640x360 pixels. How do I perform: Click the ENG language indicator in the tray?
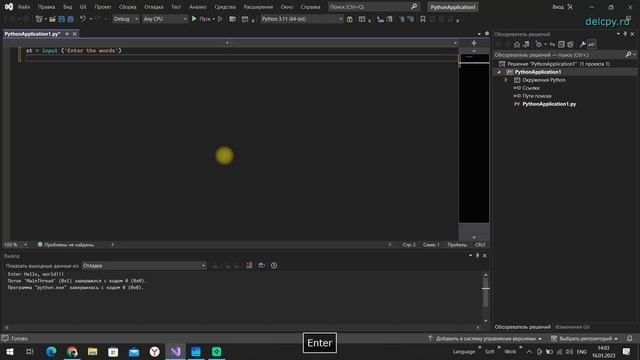click(x=582, y=351)
